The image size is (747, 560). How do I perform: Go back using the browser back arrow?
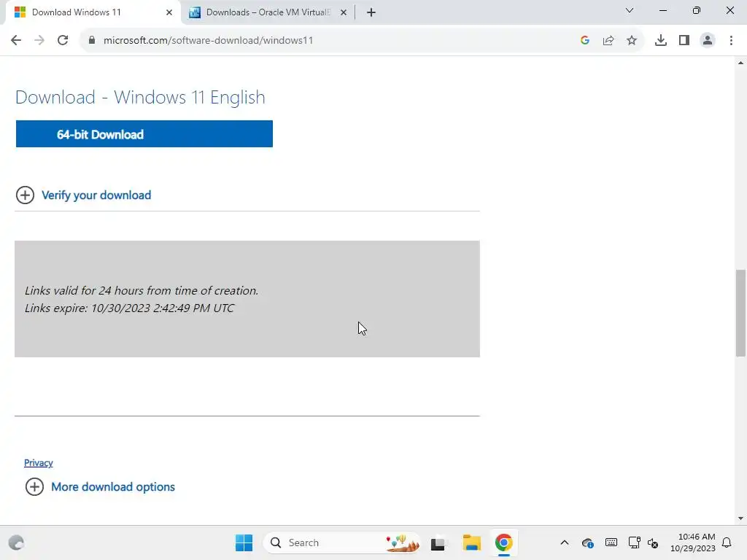pyautogui.click(x=16, y=41)
